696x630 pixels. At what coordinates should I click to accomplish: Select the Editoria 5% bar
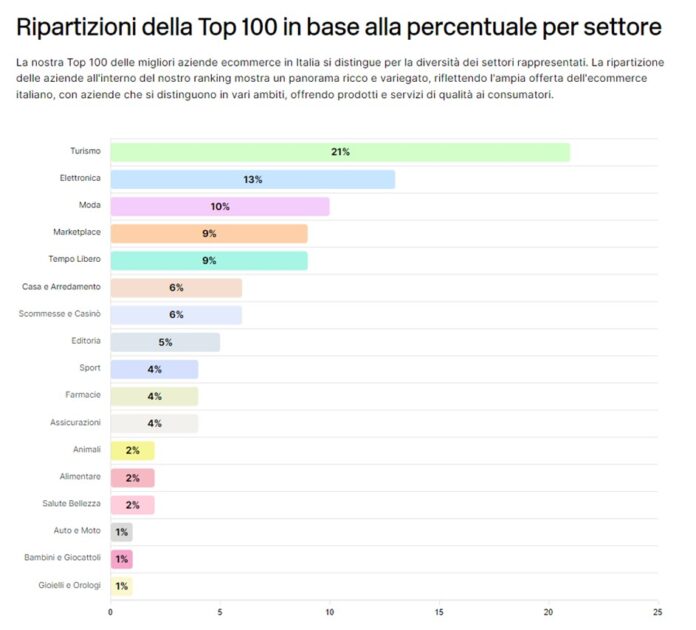pos(165,342)
